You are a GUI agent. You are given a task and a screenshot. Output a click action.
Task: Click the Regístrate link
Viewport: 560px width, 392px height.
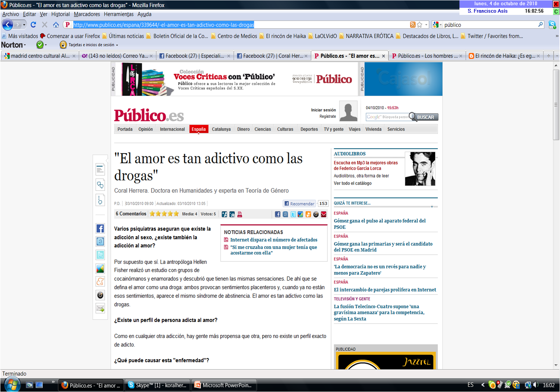[x=328, y=117]
